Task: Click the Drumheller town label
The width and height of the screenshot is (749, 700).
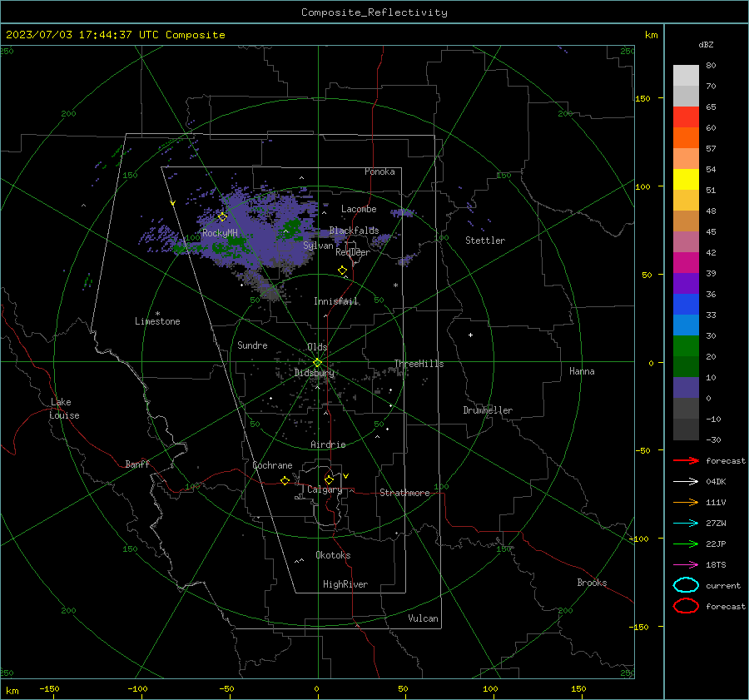Action: coord(488,410)
